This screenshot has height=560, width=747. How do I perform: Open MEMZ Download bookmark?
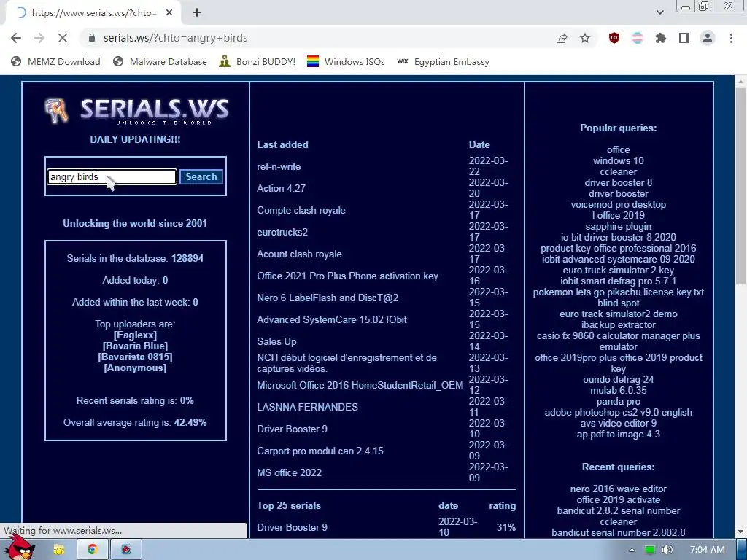pyautogui.click(x=55, y=61)
